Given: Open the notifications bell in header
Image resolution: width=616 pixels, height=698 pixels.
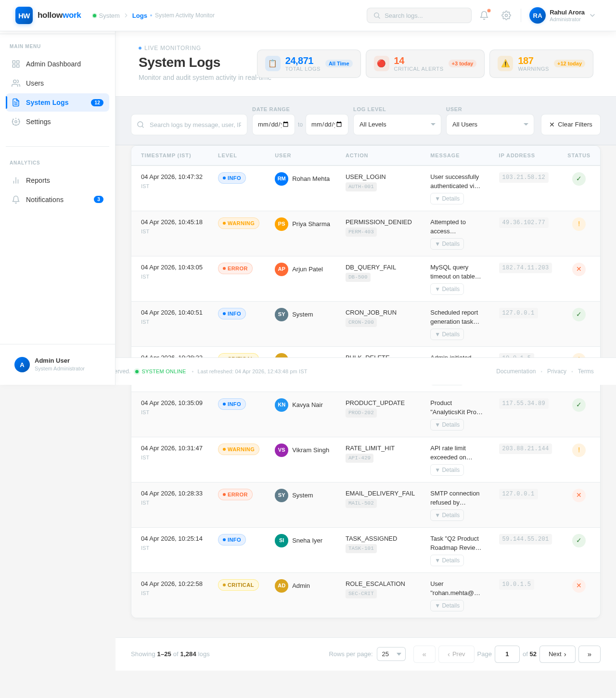Looking at the screenshot, I should 484,15.
